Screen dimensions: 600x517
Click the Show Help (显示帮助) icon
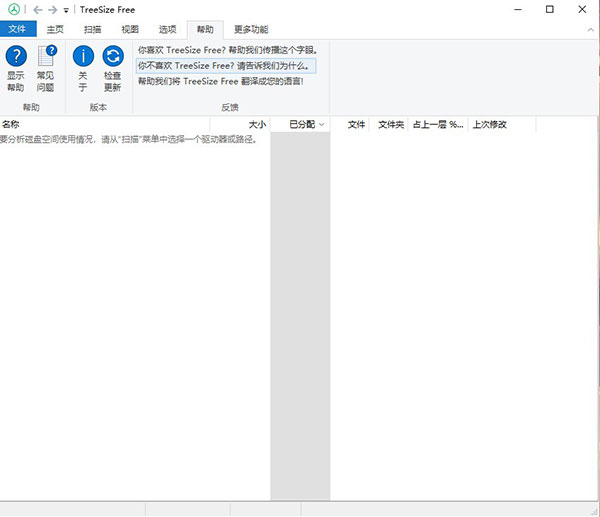(16, 56)
